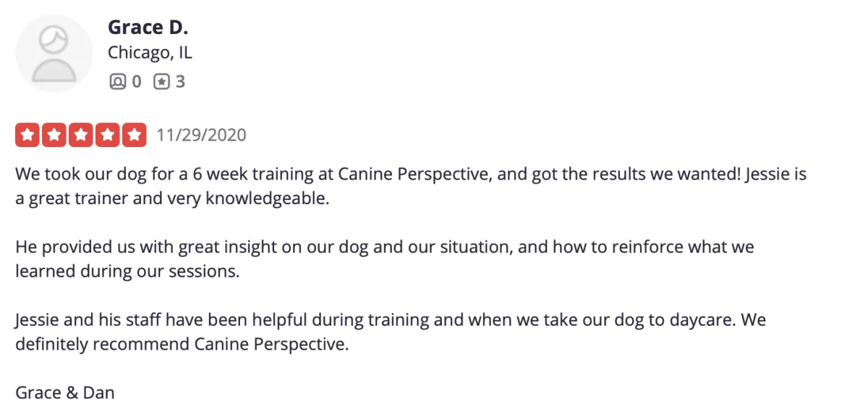
Task: Open Grace D.'s profile avatar
Action: coord(54,54)
